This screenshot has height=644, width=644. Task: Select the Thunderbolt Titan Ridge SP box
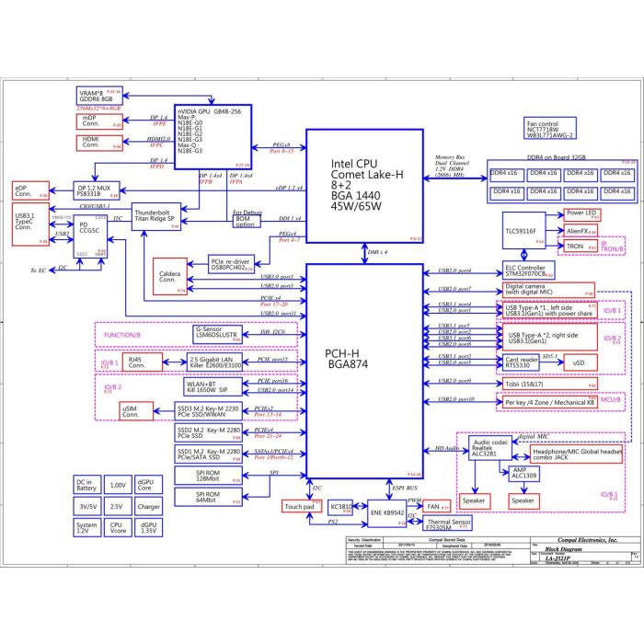pos(156,216)
